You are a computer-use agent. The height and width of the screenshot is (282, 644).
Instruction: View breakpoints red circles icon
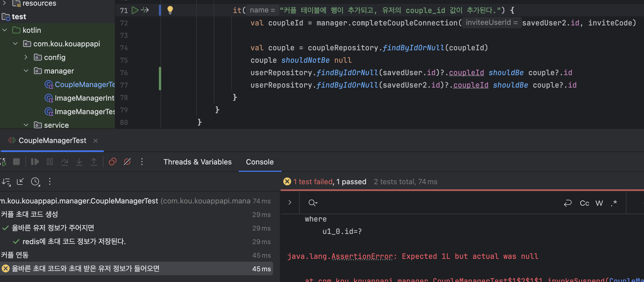point(113,162)
